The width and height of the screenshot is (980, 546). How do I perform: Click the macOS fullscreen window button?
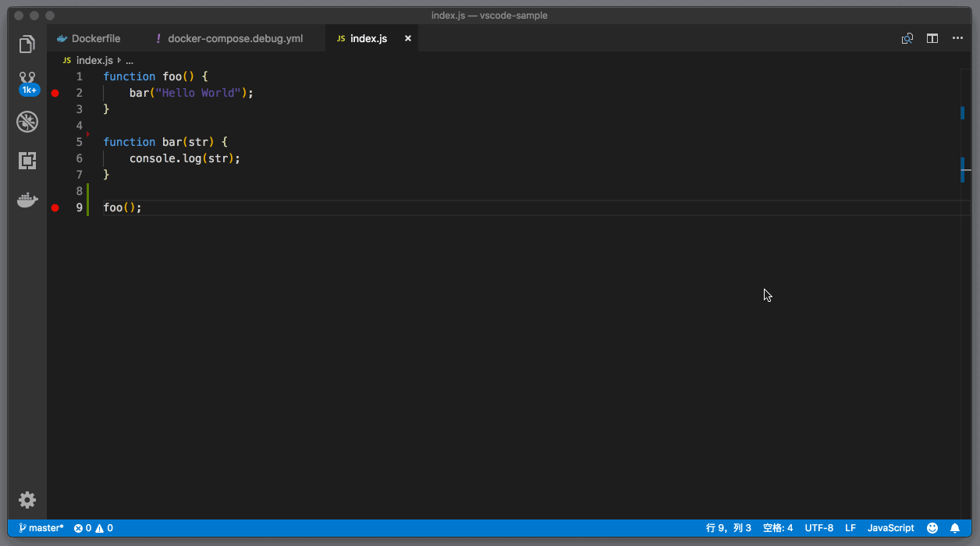point(50,16)
